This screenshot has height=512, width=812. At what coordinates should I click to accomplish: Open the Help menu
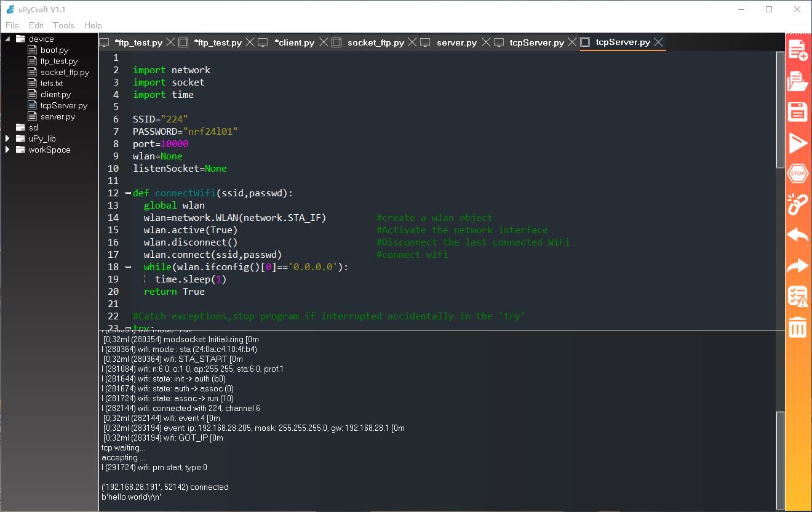coord(93,25)
